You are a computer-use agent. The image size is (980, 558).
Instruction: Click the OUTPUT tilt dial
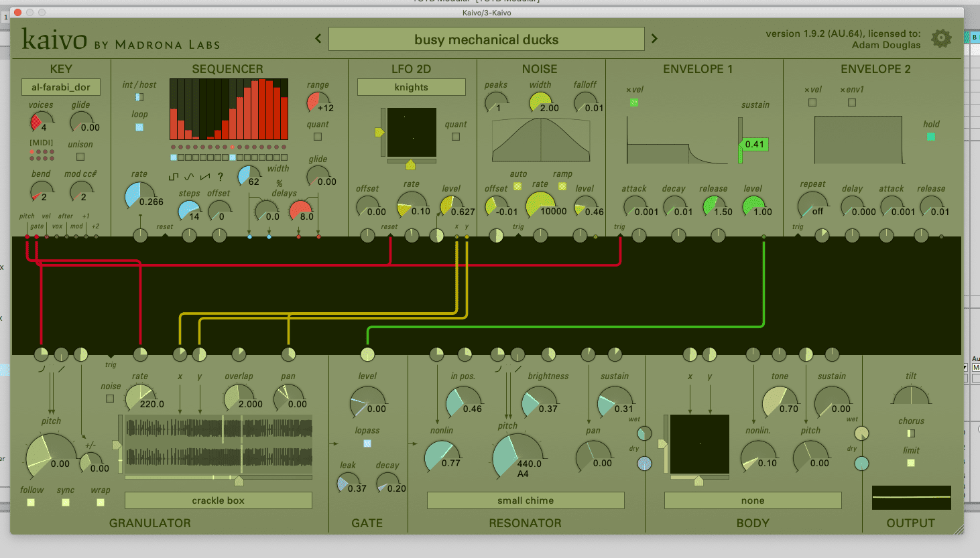pos(911,397)
